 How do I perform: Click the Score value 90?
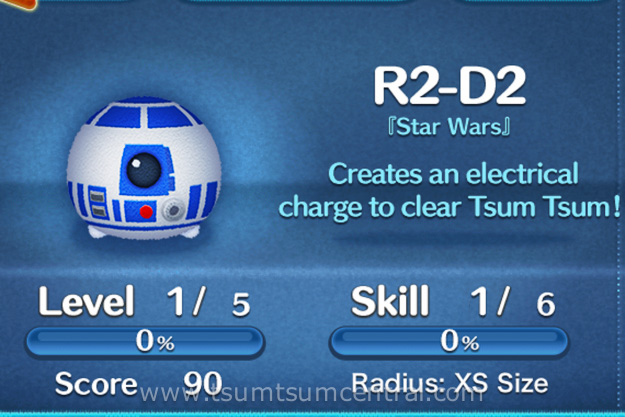[x=202, y=383]
